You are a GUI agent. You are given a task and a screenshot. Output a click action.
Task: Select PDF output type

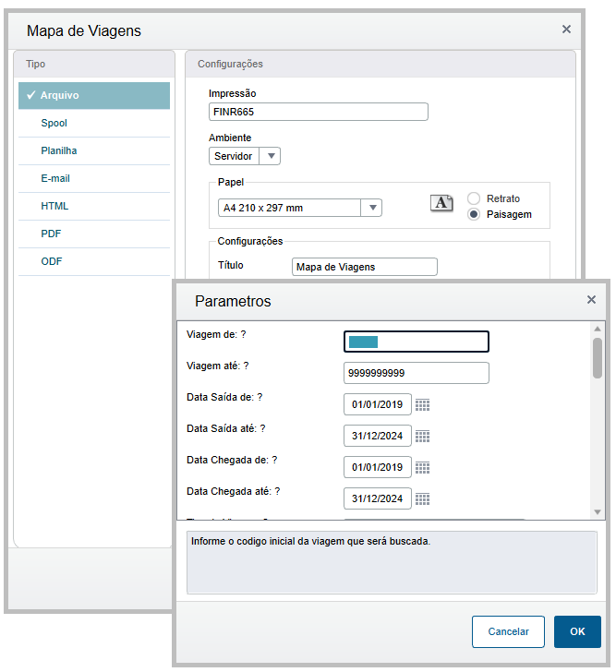point(94,234)
